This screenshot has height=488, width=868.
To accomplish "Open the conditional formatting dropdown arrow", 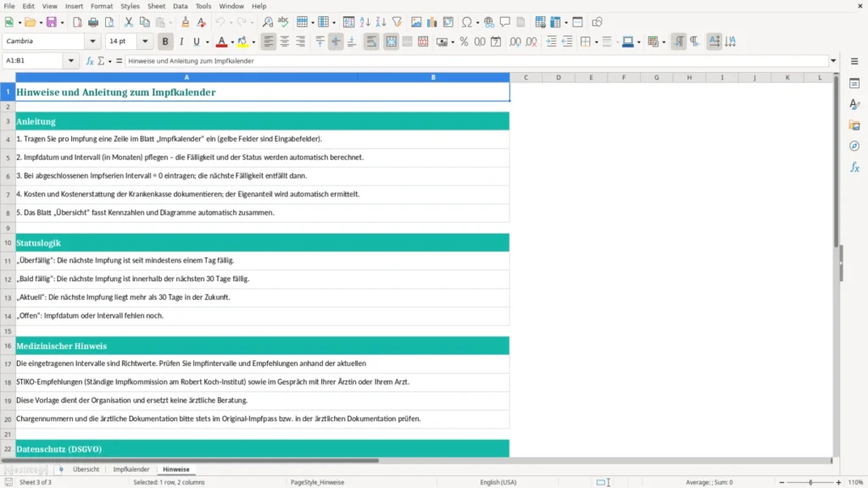I will pyautogui.click(x=664, y=42).
